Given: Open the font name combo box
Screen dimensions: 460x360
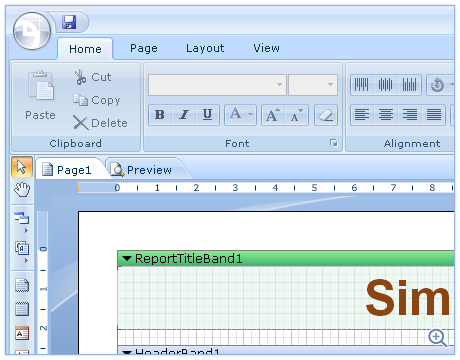Looking at the screenshot, I should 217,85.
